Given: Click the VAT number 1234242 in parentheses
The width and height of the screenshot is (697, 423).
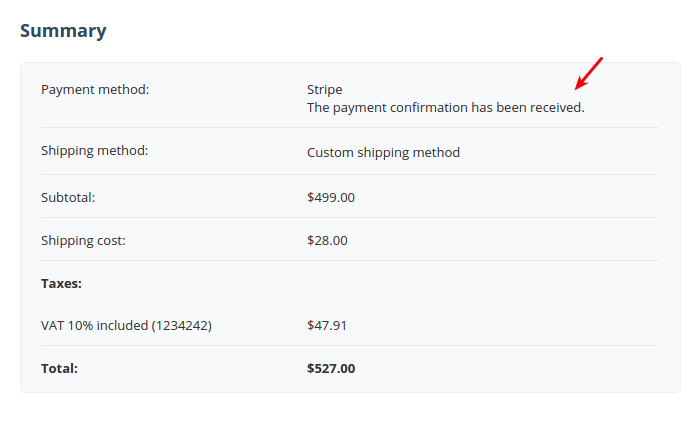Looking at the screenshot, I should tap(182, 326).
